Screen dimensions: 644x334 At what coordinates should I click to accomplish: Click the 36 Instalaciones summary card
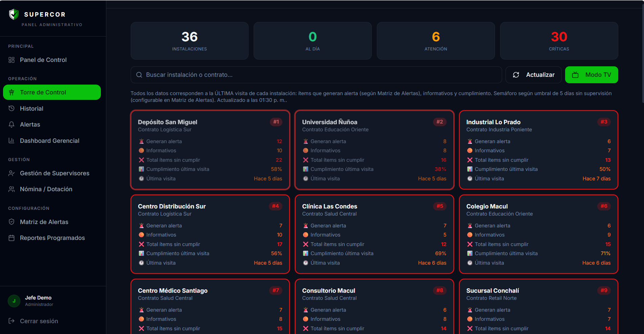click(190, 41)
